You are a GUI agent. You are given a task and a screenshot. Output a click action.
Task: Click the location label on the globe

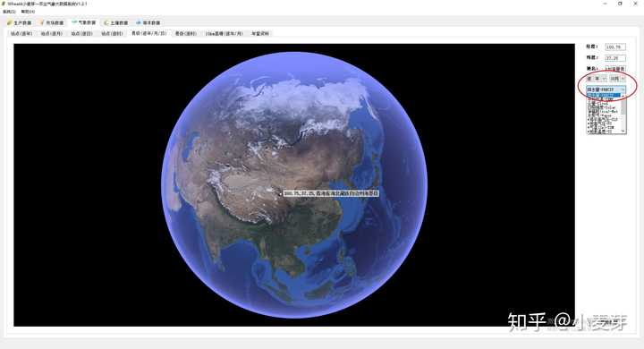331,192
